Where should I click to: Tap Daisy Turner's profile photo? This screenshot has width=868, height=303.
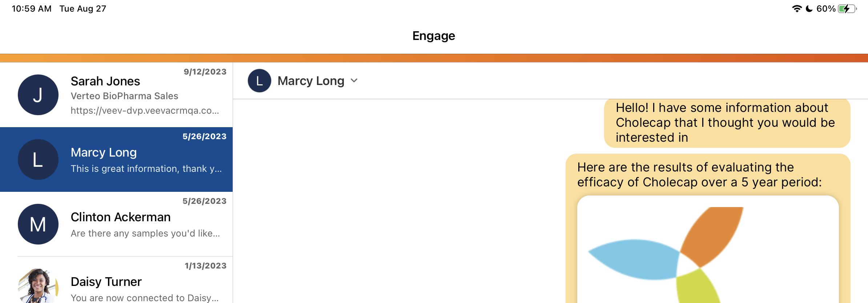(x=38, y=287)
